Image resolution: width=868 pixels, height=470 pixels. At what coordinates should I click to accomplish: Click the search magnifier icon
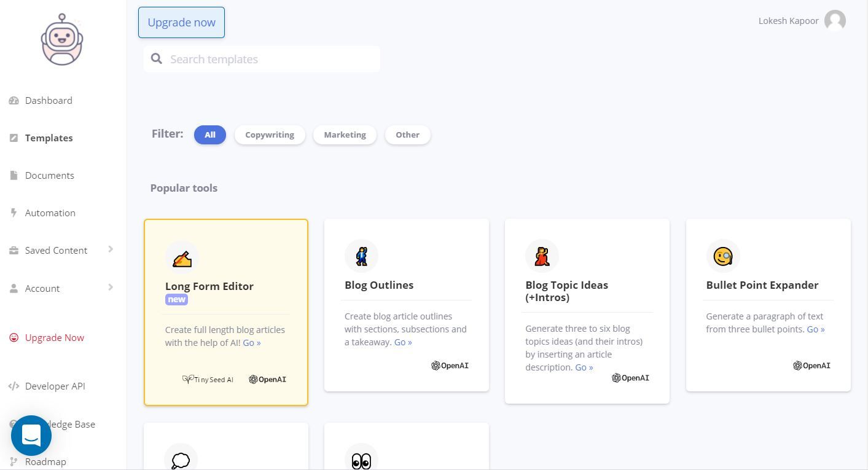[157, 58]
